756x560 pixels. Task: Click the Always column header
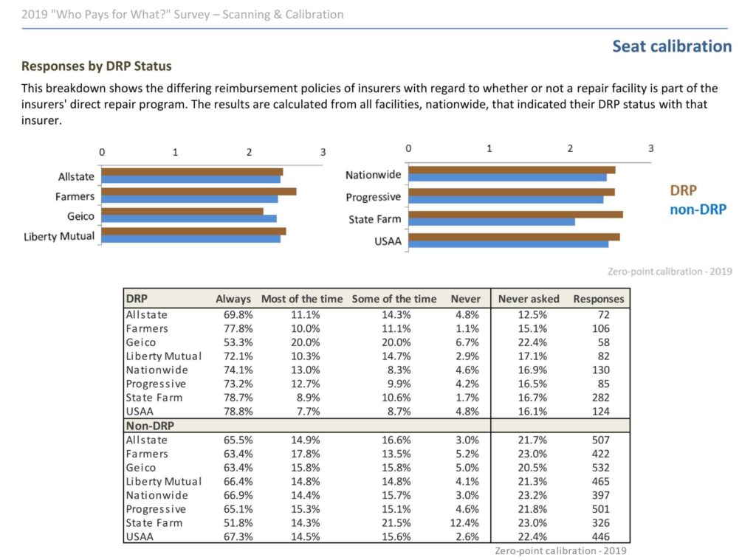coord(233,299)
